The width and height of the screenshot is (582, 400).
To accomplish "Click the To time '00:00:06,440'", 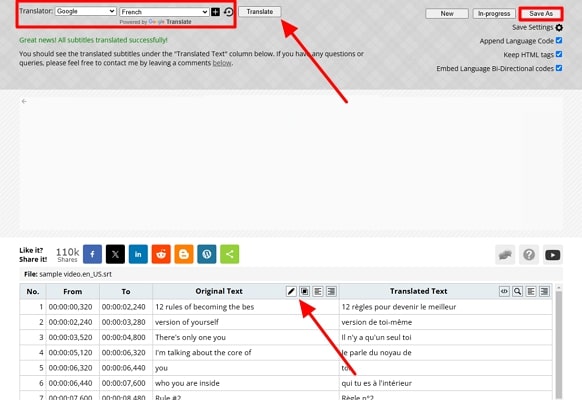I will point(124,368).
